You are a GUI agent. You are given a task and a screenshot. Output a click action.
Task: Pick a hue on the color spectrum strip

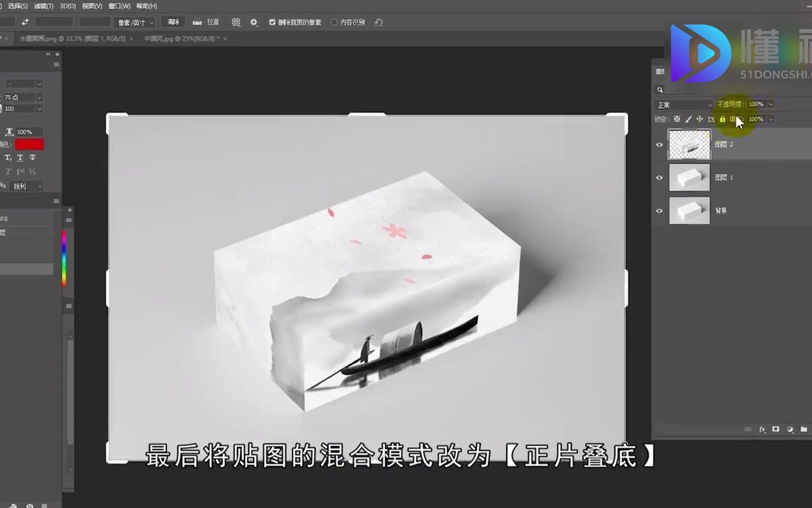coord(64,258)
